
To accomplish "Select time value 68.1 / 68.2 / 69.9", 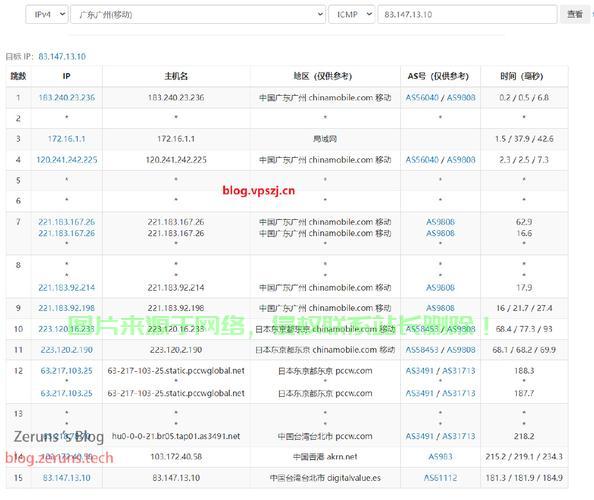I will point(524,350).
